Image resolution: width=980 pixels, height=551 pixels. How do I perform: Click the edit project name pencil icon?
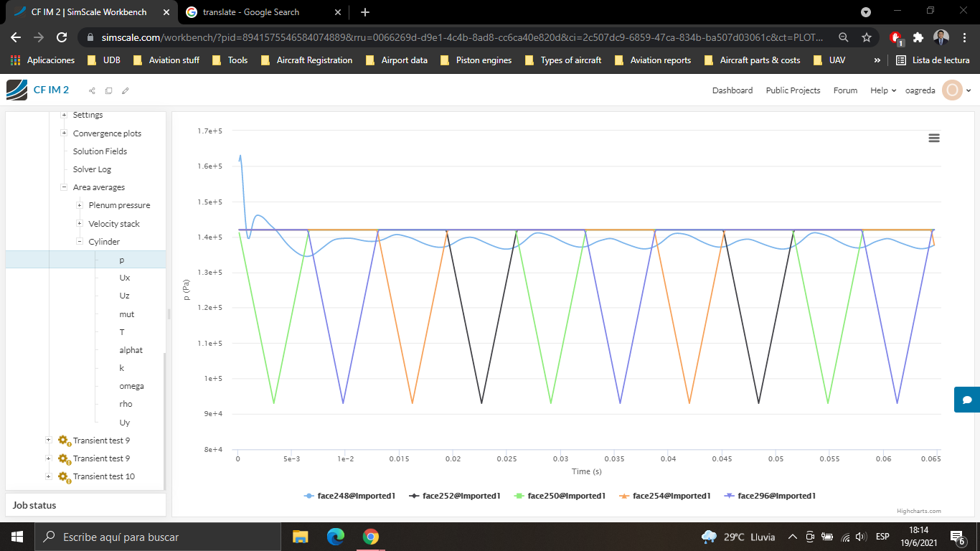click(126, 90)
